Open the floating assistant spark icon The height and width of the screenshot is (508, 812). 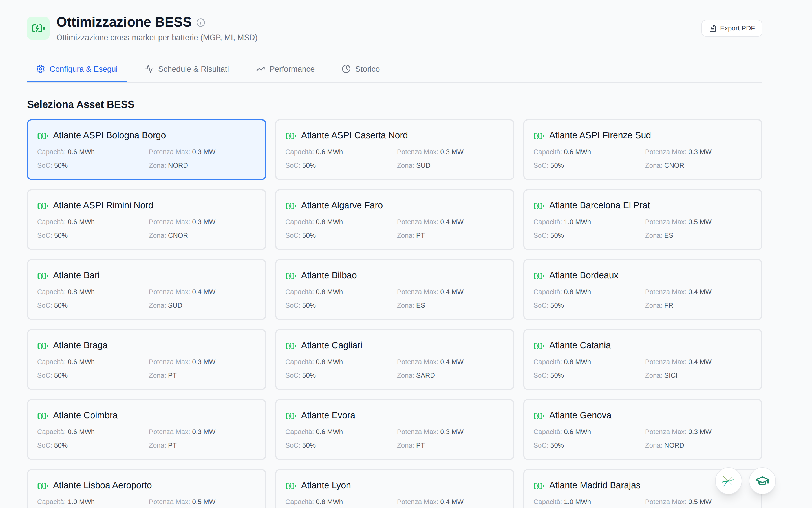tap(728, 481)
